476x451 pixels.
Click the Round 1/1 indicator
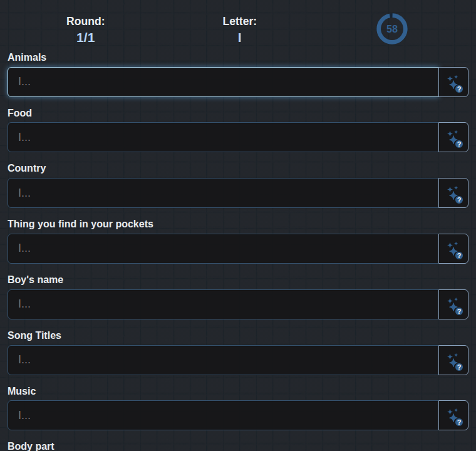(86, 29)
